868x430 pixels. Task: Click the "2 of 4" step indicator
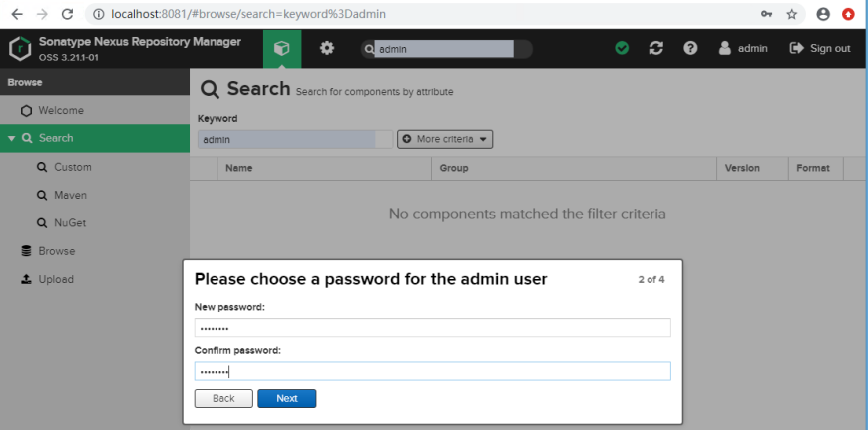(x=651, y=280)
